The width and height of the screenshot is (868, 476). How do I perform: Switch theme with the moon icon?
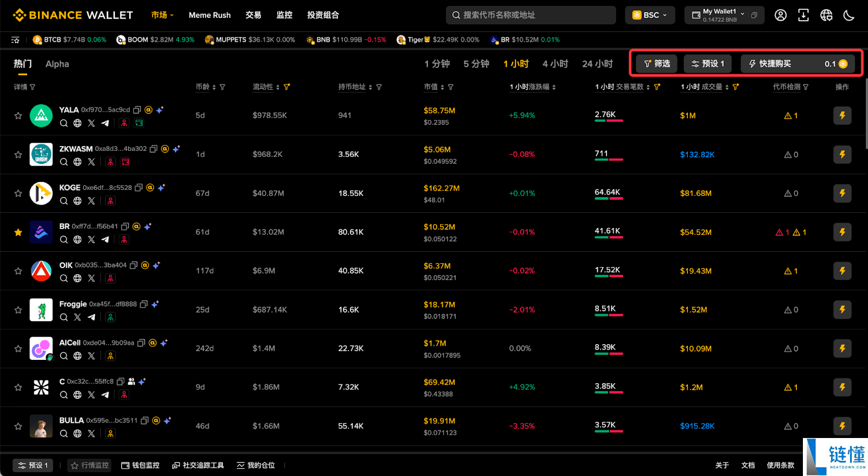click(x=848, y=15)
